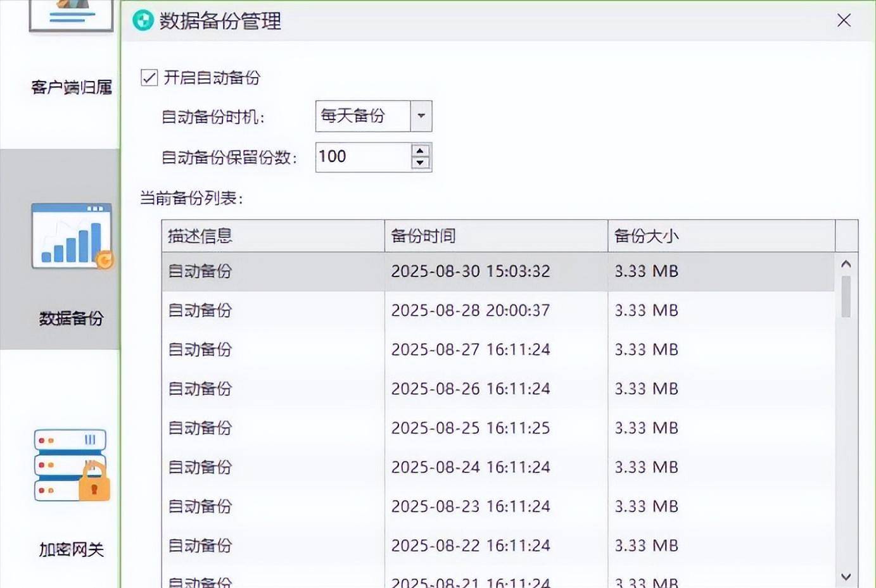This screenshot has width=876, height=588.
Task: Select backup dated 2025-08-30 15:03:32
Action: (x=498, y=272)
